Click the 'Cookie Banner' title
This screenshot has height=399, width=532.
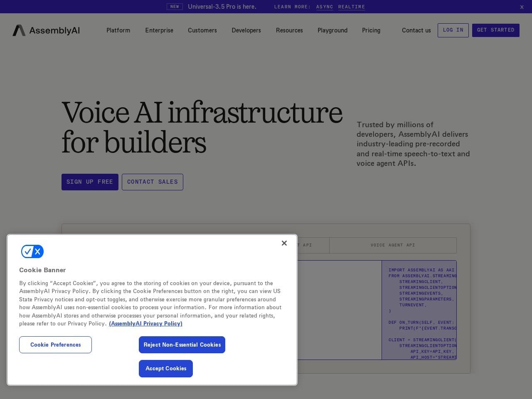(x=42, y=270)
